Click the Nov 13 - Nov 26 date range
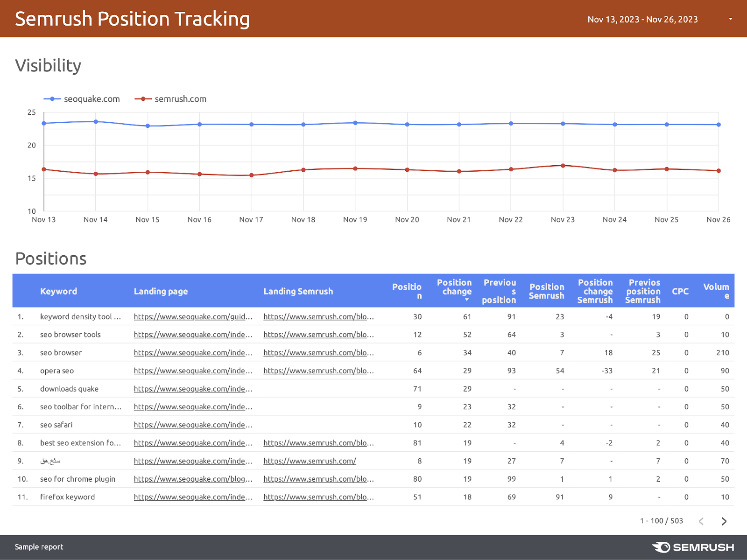The width and height of the screenshot is (747, 560). 642,19
